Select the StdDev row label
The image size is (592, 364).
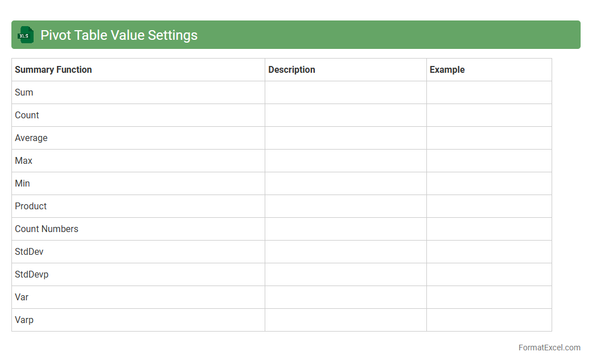pyautogui.click(x=29, y=251)
